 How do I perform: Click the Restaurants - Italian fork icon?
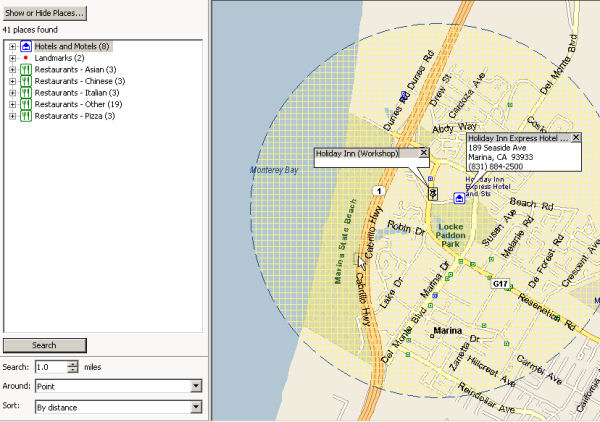pyautogui.click(x=26, y=93)
